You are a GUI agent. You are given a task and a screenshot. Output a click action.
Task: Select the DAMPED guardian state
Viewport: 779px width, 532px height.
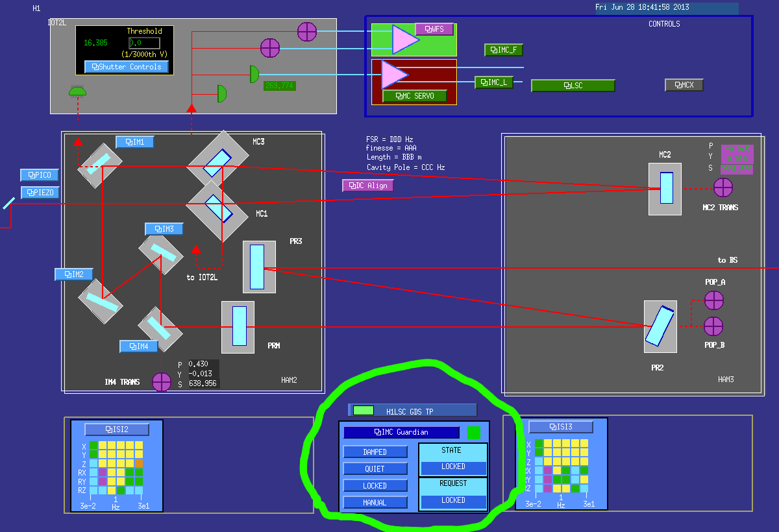pyautogui.click(x=375, y=452)
